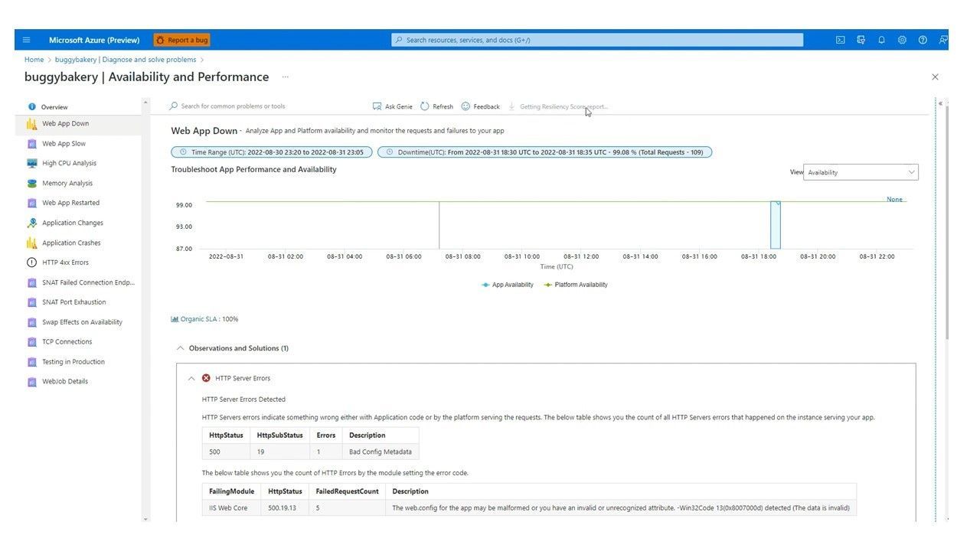980x551 pixels.
Task: Click the Microsoft Azure (Preview) title
Action: [94, 40]
